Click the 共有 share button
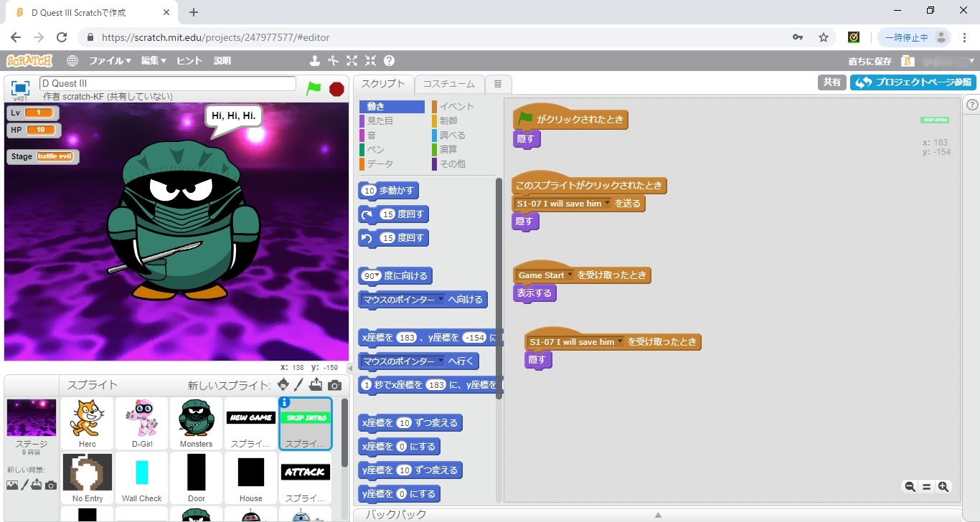The image size is (980, 522). 832,82
